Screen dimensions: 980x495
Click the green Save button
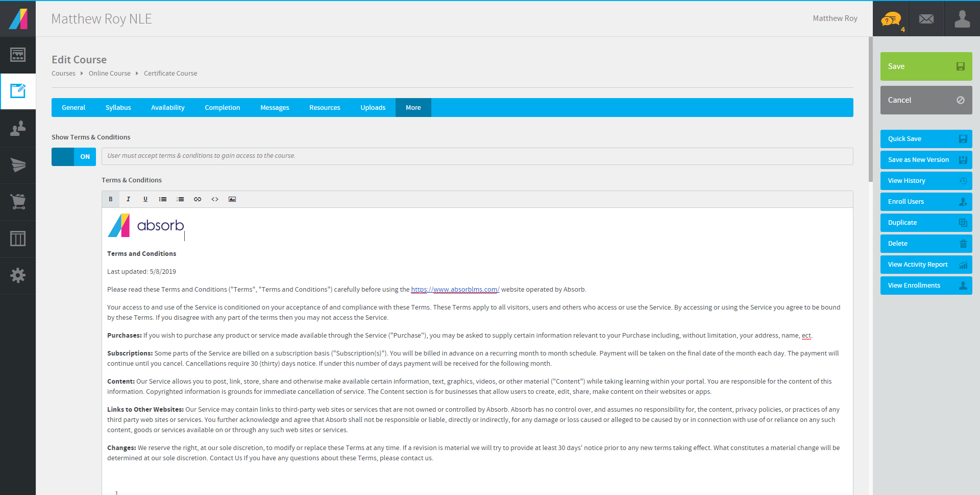[x=925, y=66]
